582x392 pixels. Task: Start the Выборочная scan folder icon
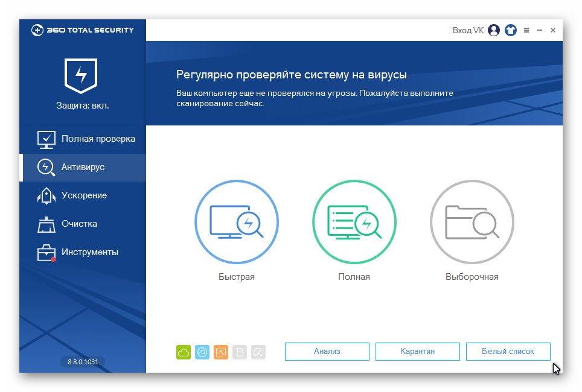coord(472,222)
